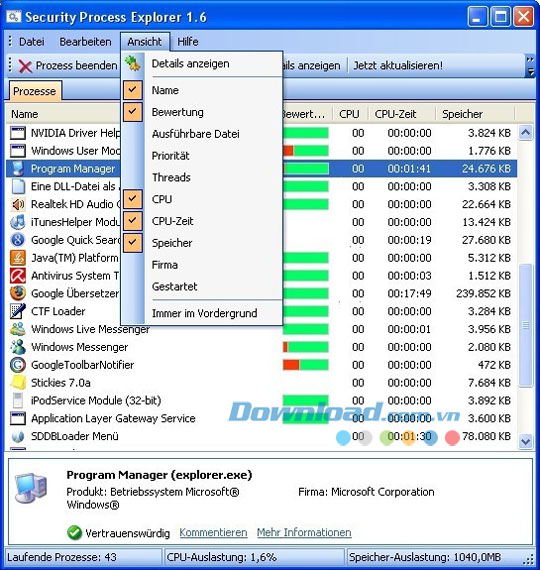The width and height of the screenshot is (540, 570).
Task: Open the Kommentieren link
Action: [213, 533]
